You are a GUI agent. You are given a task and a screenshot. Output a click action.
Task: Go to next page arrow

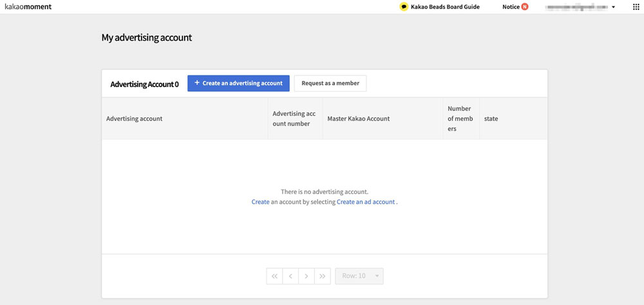(x=307, y=276)
